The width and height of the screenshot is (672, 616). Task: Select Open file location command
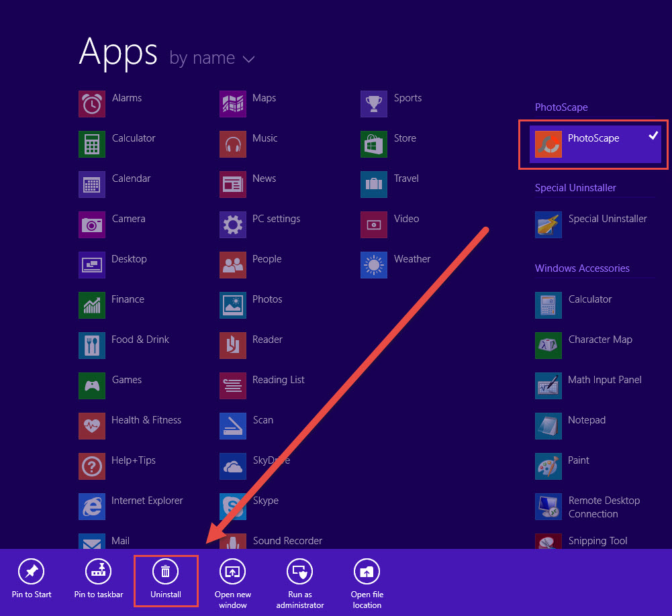367,583
